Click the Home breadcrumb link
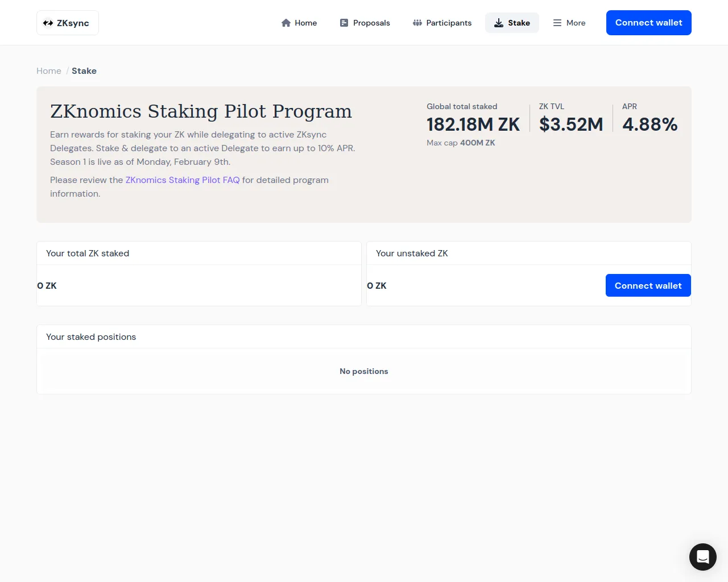Screen dimensions: 728x582 click(49, 71)
